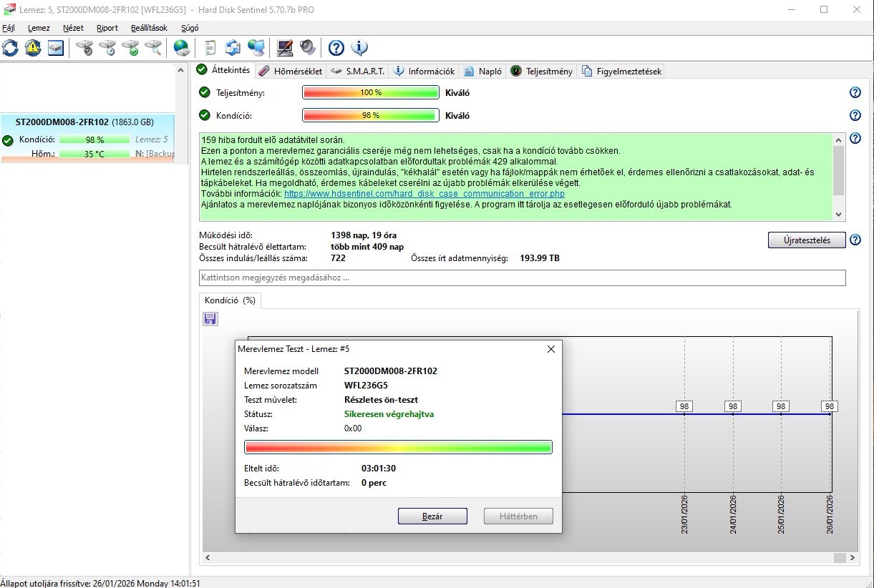Click the green check icon next to Teljesítmény

(205, 92)
